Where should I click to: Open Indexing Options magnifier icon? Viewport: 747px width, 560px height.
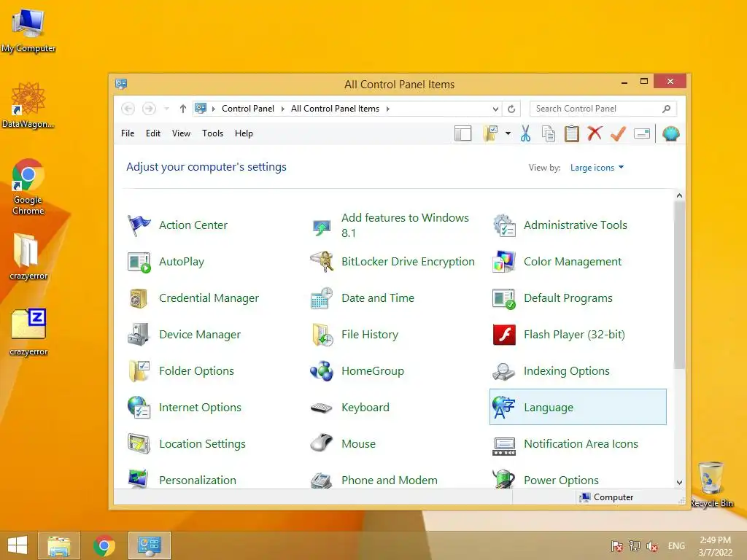pos(504,371)
